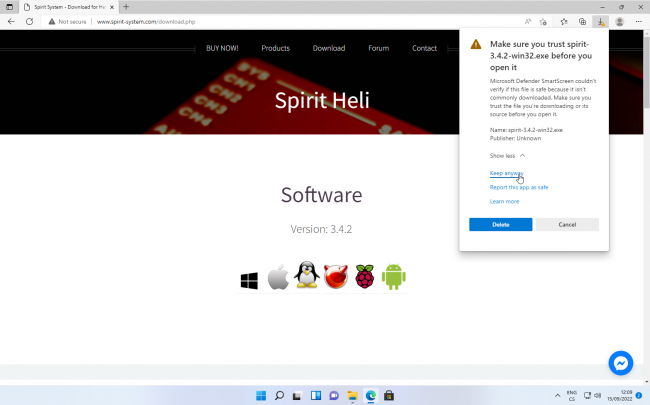Collapse details using Show less chevron

pos(507,156)
